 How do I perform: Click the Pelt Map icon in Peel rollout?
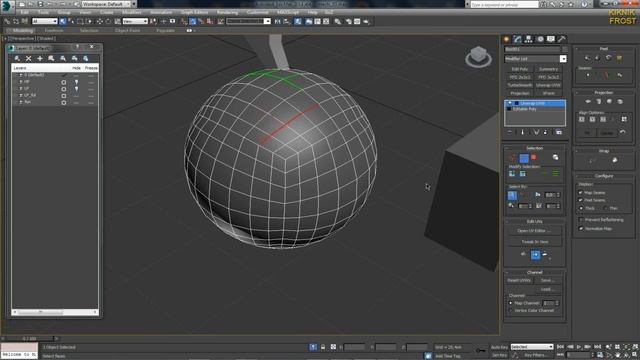[x=619, y=58]
